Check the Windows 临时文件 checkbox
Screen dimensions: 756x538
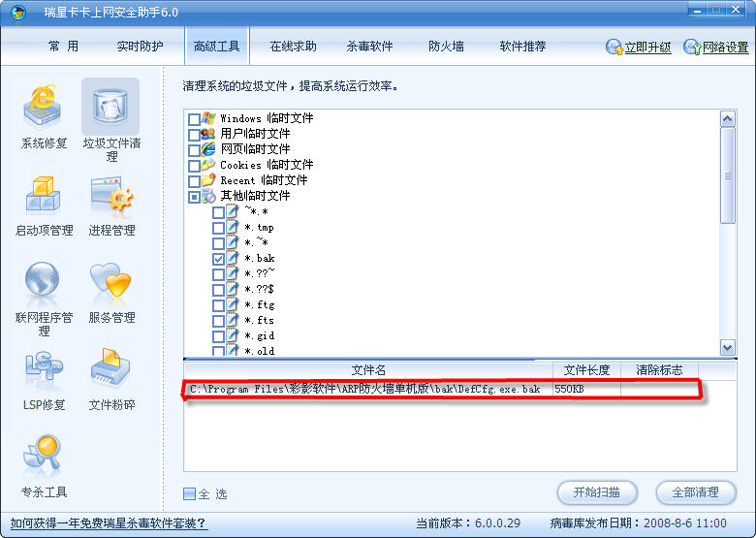[194, 119]
